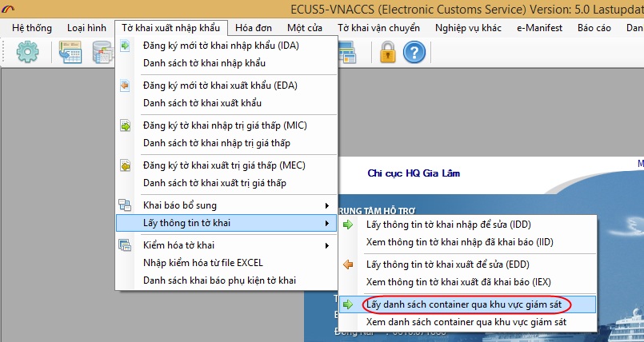
Task: Expand Khai báo bổ sung submenu arrow
Action: point(327,205)
